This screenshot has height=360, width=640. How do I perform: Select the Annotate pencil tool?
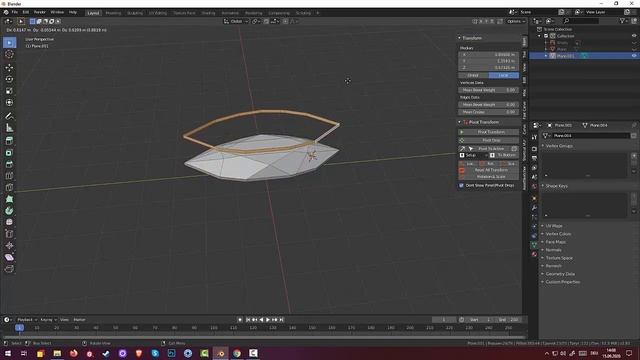(x=9, y=116)
